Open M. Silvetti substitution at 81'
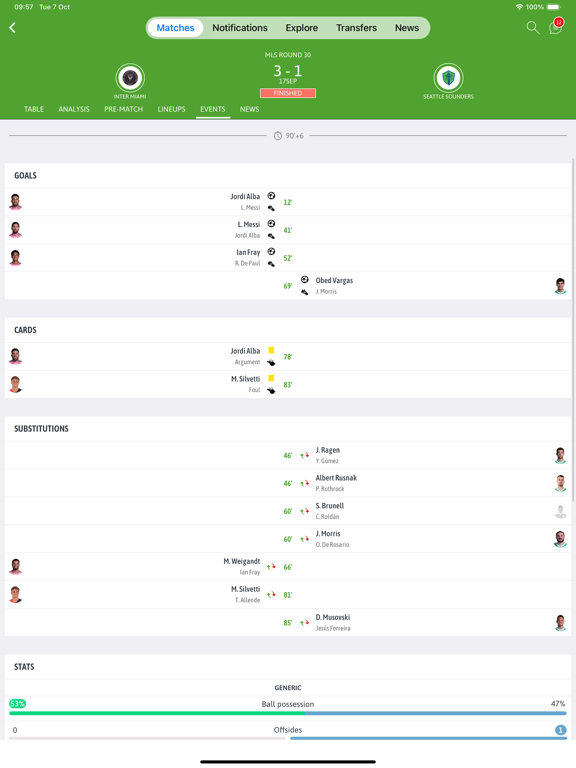Screen dimensions: 576x768 point(288,595)
